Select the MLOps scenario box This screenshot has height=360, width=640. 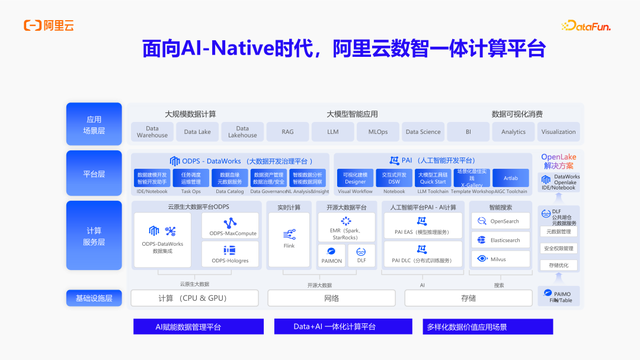(x=378, y=132)
